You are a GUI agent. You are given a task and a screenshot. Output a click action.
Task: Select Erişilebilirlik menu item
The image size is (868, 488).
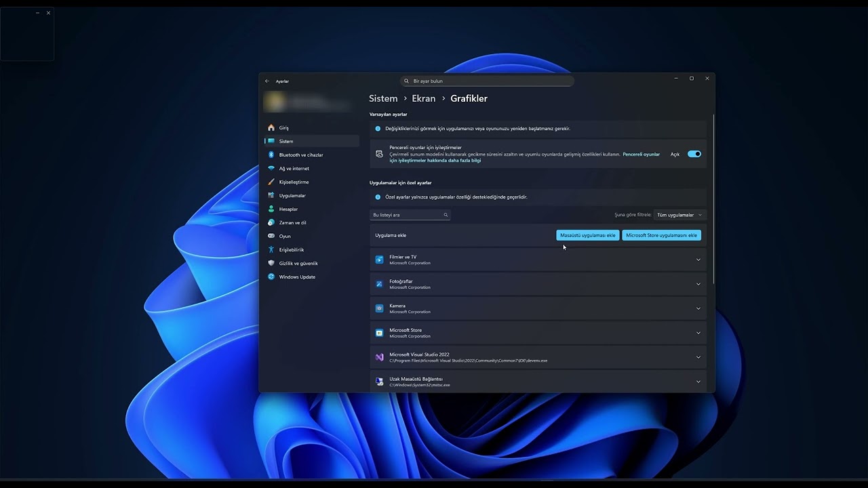[312, 249]
